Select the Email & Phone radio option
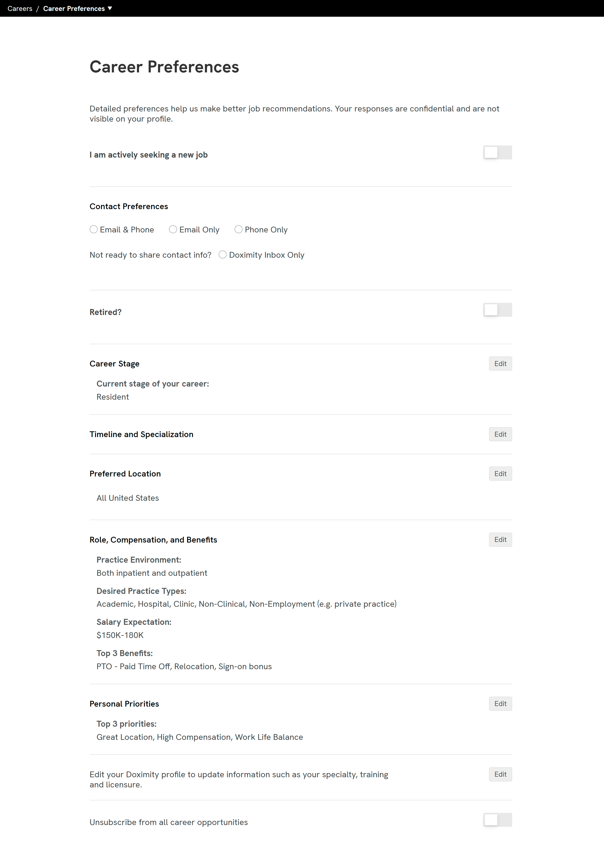 [94, 229]
